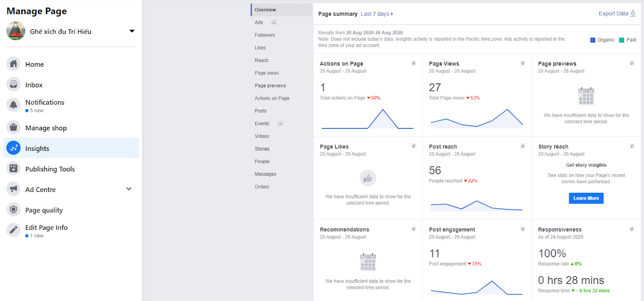Viewport: 644px width, 301px height.
Task: Click the Post reach line chart
Action: (477, 206)
